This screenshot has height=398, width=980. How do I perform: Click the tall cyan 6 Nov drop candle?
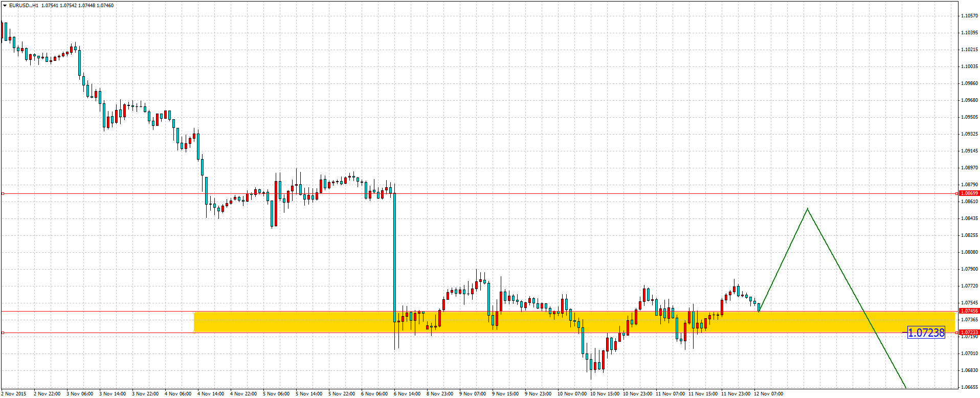point(394,256)
